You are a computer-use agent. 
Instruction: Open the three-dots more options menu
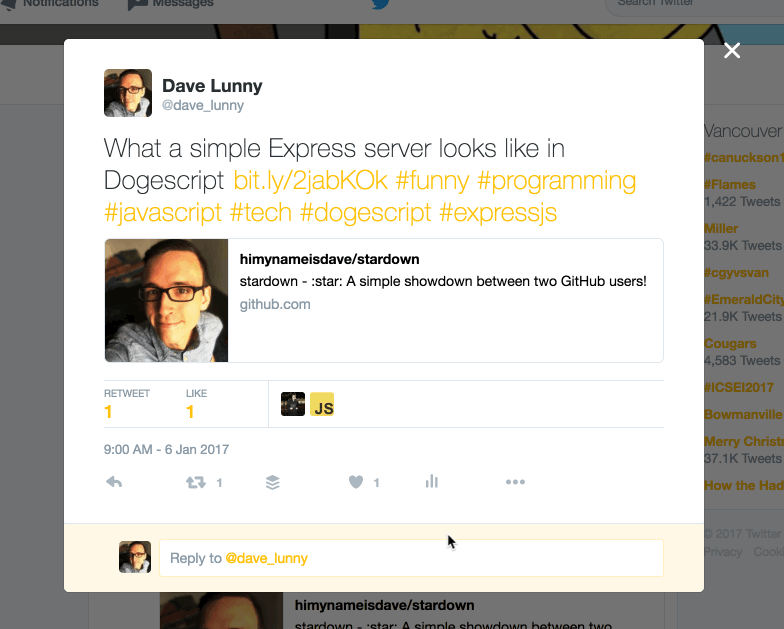(x=515, y=482)
